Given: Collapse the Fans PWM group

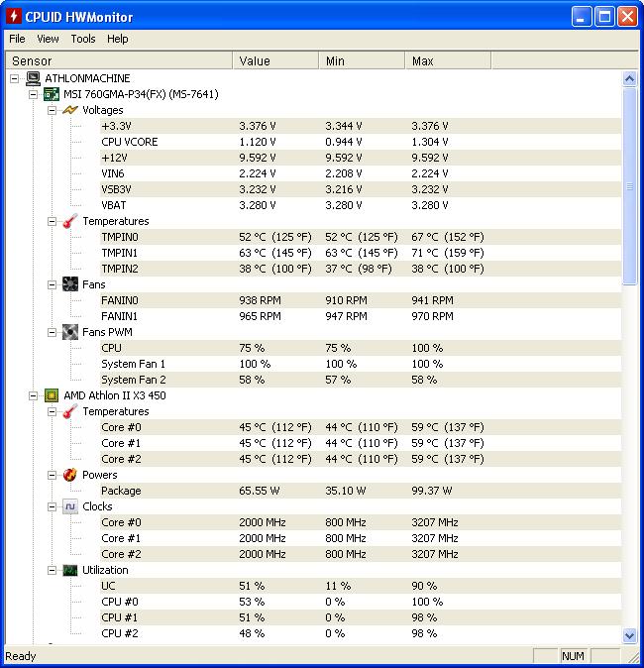Looking at the screenshot, I should click(x=52, y=332).
